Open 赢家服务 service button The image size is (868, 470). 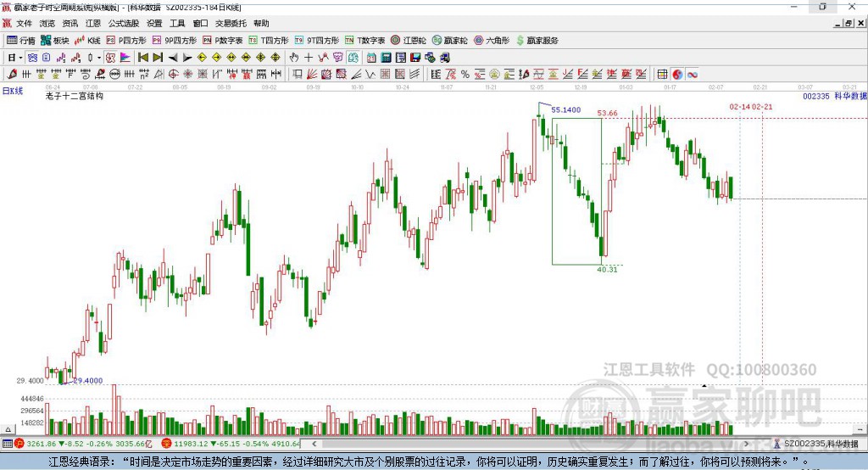pos(537,41)
